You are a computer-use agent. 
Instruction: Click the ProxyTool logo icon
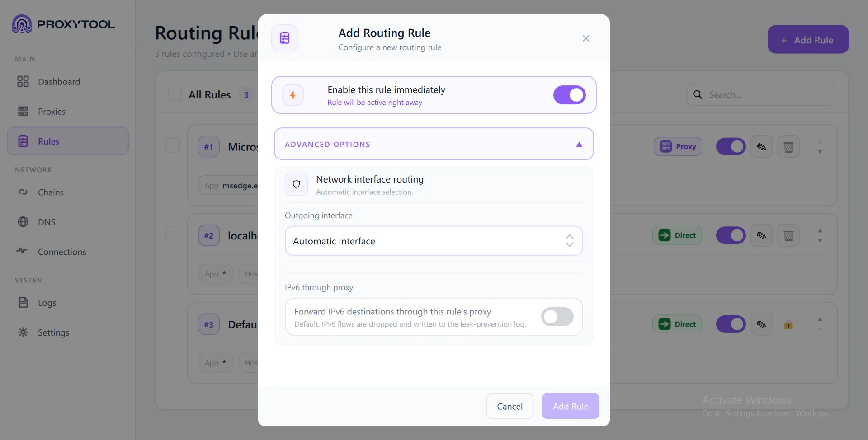pos(22,24)
